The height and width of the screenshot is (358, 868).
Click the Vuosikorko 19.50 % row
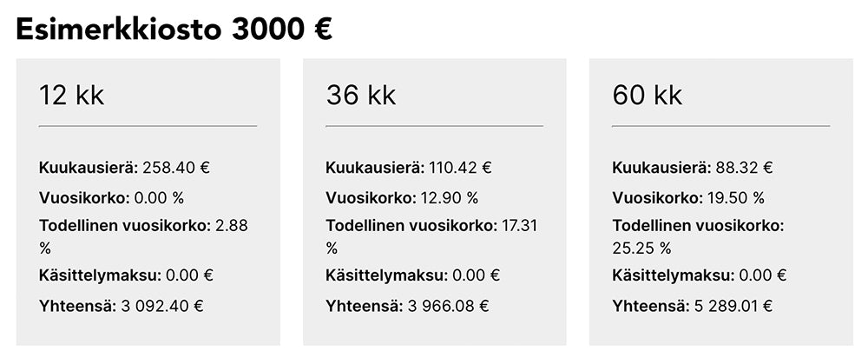pos(687,196)
